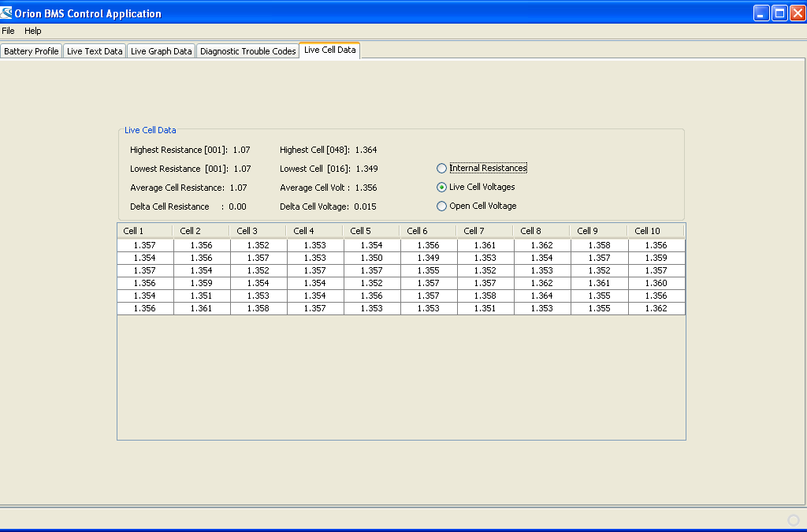Viewport: 807px width, 532px height.
Task: Select the 1.361 value in Cell 7 column
Action: tap(485, 245)
